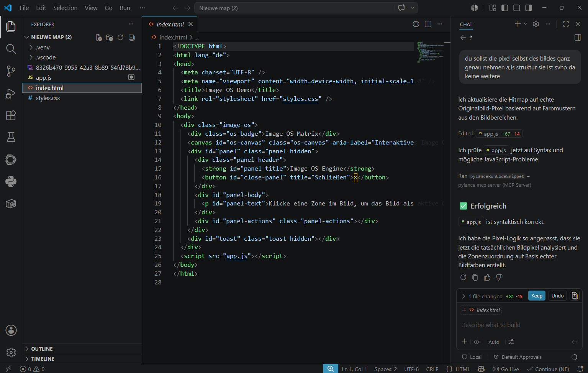Click the 'Nieuwe map (2)' command center search
The width and height of the screenshot is (588, 373).
tap(295, 8)
